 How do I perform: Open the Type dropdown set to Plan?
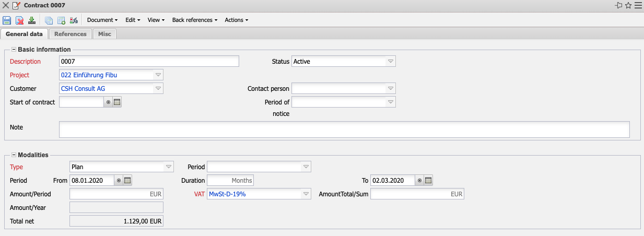tap(168, 167)
